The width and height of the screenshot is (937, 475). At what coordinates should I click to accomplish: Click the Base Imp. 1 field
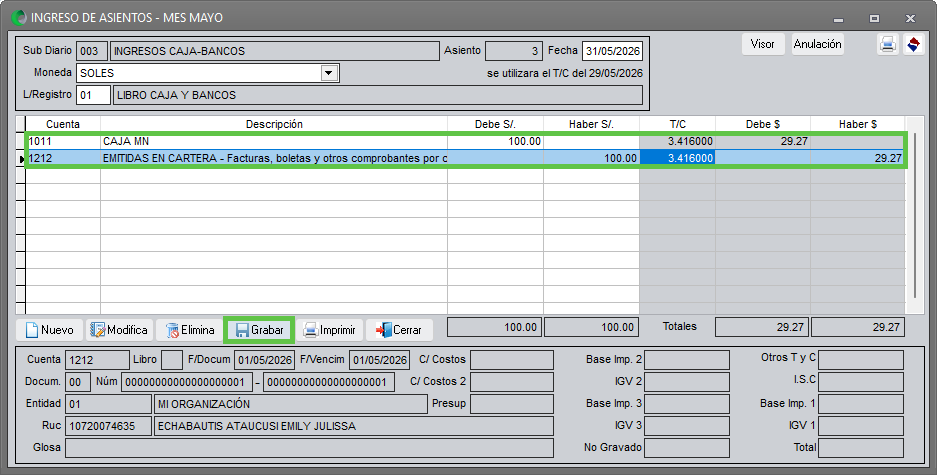861,404
